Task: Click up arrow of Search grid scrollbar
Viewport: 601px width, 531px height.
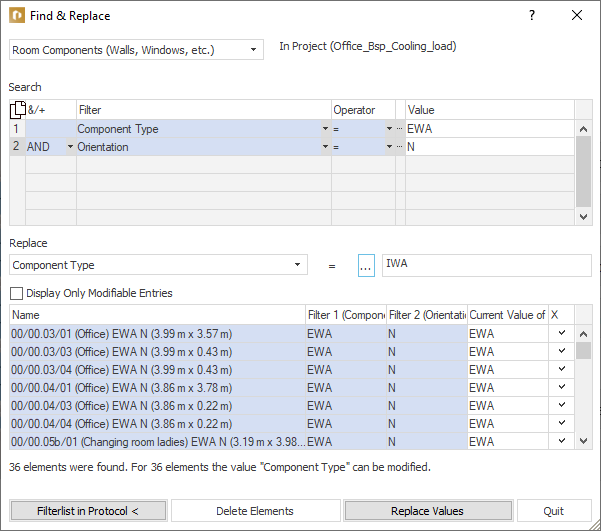Action: pyautogui.click(x=583, y=129)
